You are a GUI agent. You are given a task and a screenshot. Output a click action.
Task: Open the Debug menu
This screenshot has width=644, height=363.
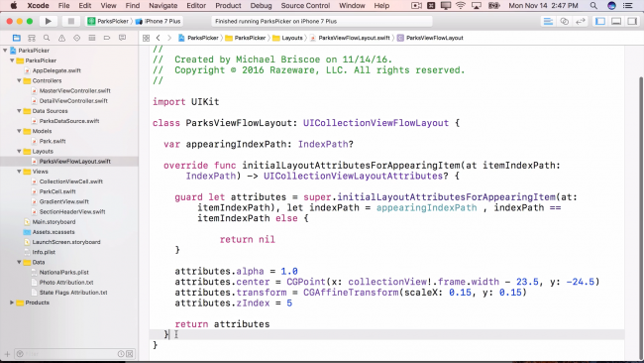[x=261, y=5]
